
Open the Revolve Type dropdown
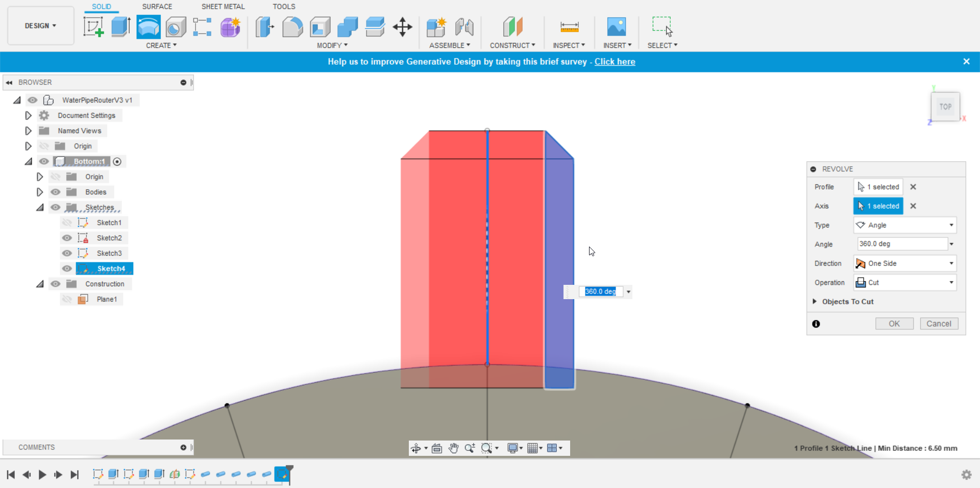pyautogui.click(x=905, y=225)
